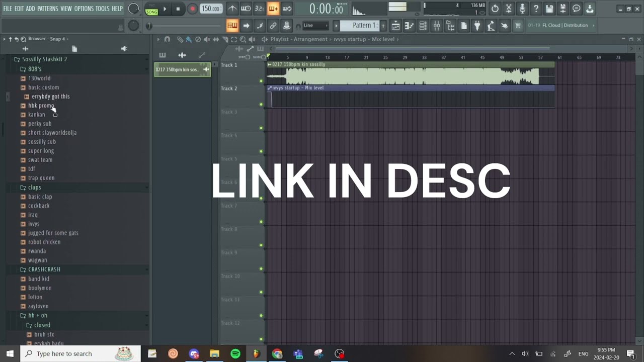Arm recording with the red record button
Viewport: 644px width, 362px height.
[x=192, y=9]
